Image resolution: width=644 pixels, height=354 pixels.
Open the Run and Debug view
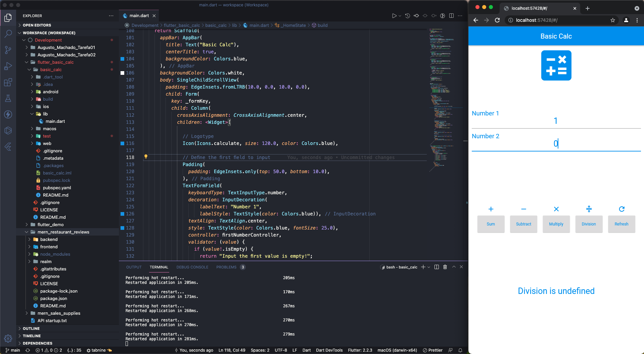(8, 66)
